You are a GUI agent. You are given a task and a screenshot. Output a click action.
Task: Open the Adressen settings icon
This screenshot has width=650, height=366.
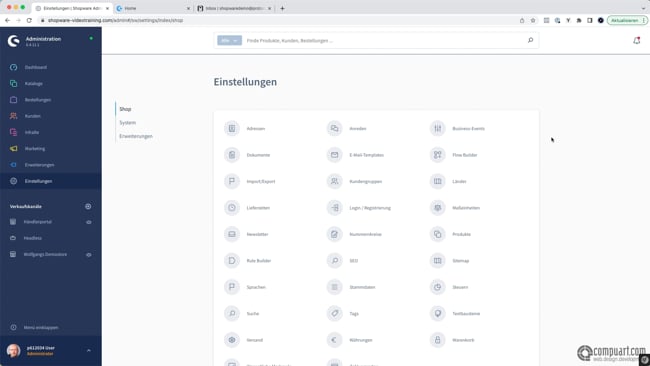(x=232, y=128)
